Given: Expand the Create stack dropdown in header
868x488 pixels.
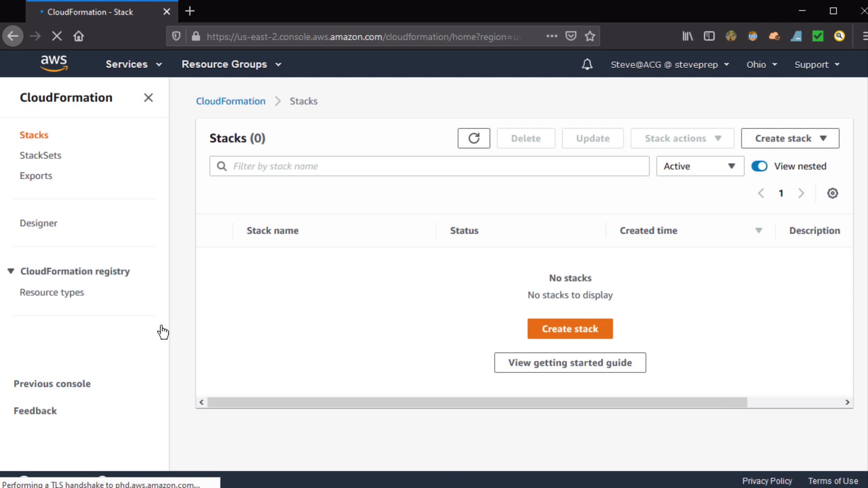Looking at the screenshot, I should tap(790, 138).
